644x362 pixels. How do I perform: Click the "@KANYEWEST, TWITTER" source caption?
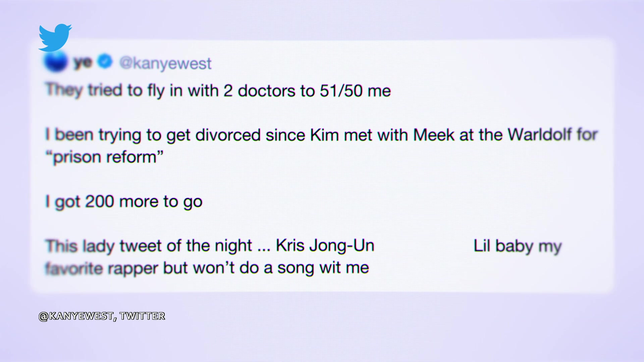click(x=102, y=316)
